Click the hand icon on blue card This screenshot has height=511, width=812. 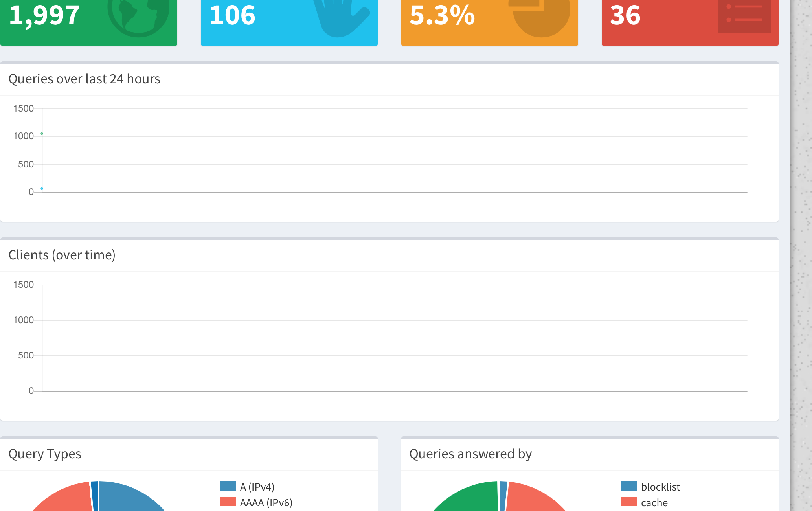[x=341, y=18]
